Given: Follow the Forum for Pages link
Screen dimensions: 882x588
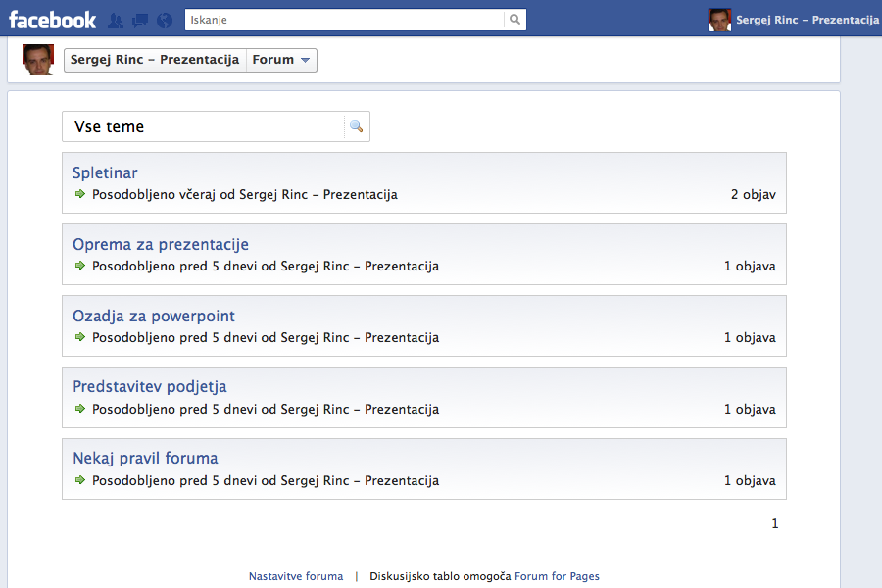Looking at the screenshot, I should click(557, 576).
